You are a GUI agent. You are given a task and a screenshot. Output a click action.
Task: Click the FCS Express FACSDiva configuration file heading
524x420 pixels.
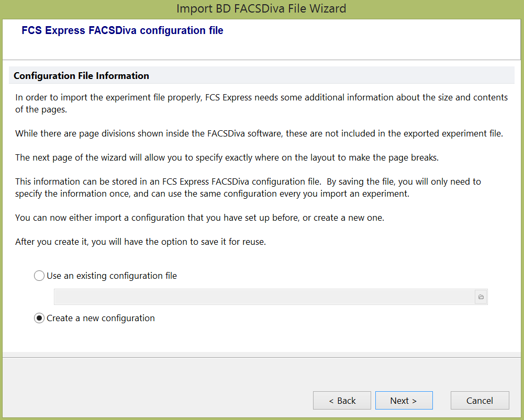(122, 31)
